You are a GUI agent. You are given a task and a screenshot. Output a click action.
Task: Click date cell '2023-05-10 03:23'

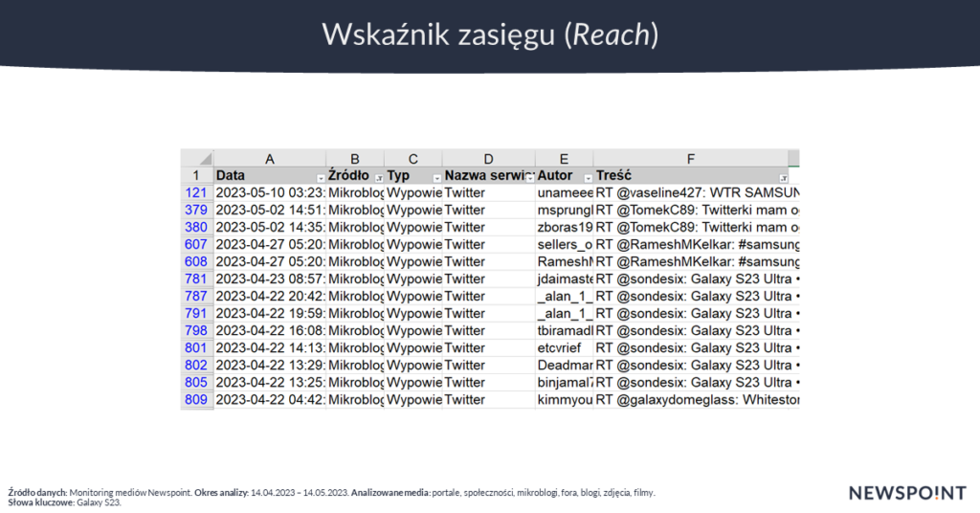269,192
